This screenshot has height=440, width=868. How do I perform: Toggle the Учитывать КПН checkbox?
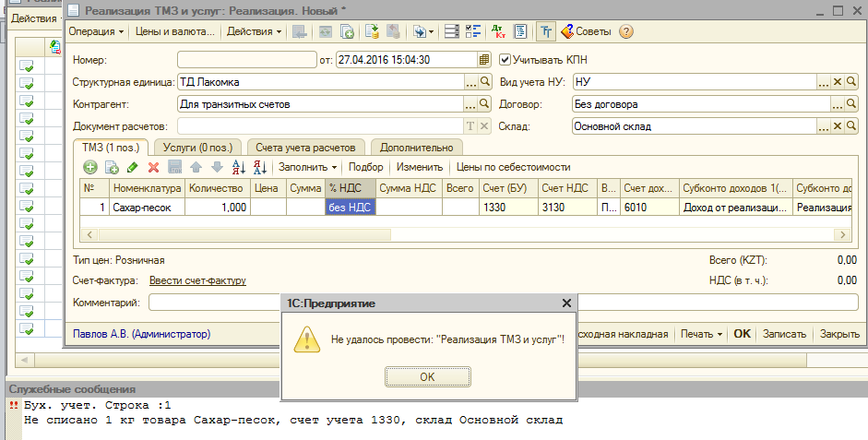point(505,60)
